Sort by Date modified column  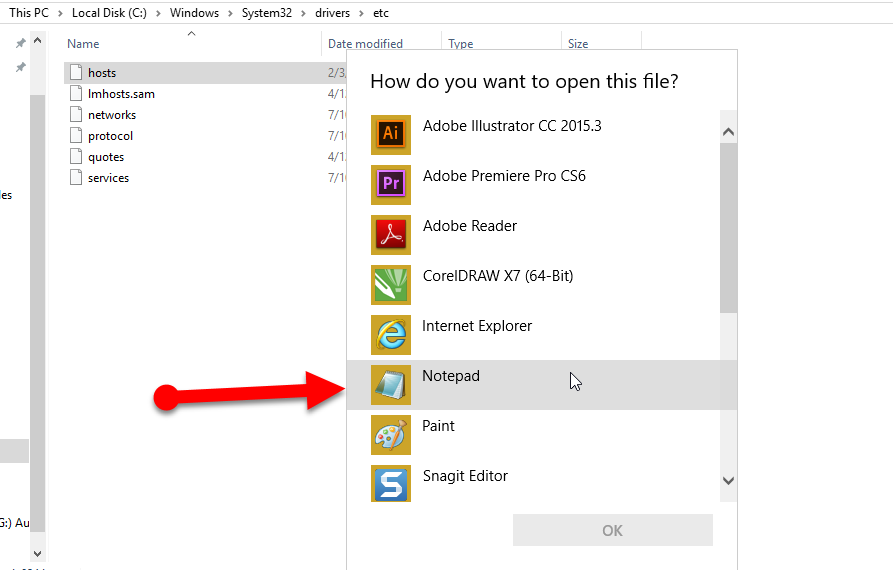click(x=366, y=44)
